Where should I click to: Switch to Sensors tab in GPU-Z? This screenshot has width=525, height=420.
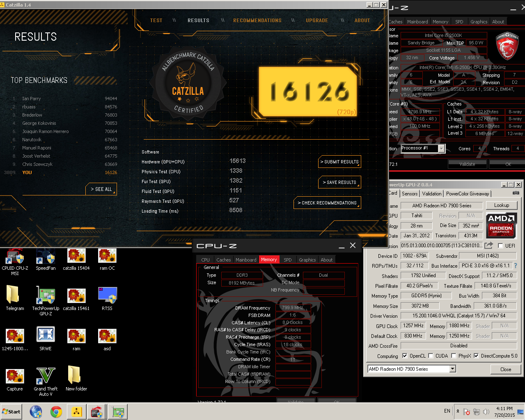click(410, 193)
